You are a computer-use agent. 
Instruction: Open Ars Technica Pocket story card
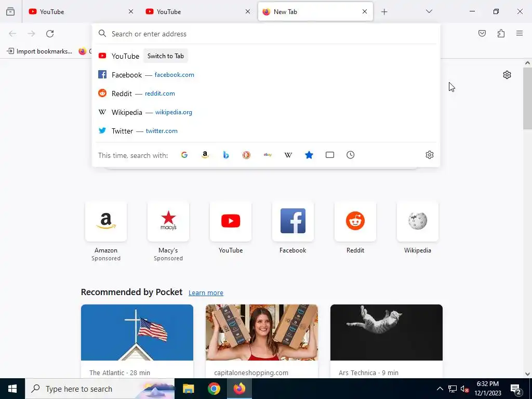tap(387, 341)
